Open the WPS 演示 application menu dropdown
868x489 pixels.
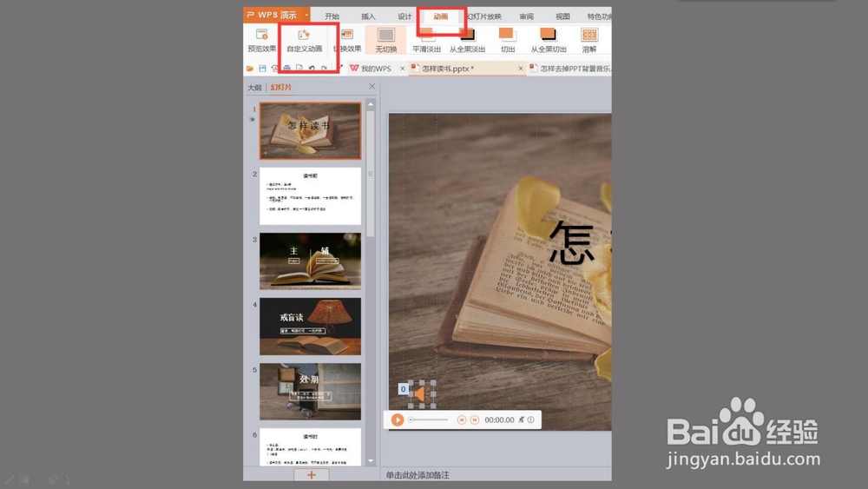306,15
